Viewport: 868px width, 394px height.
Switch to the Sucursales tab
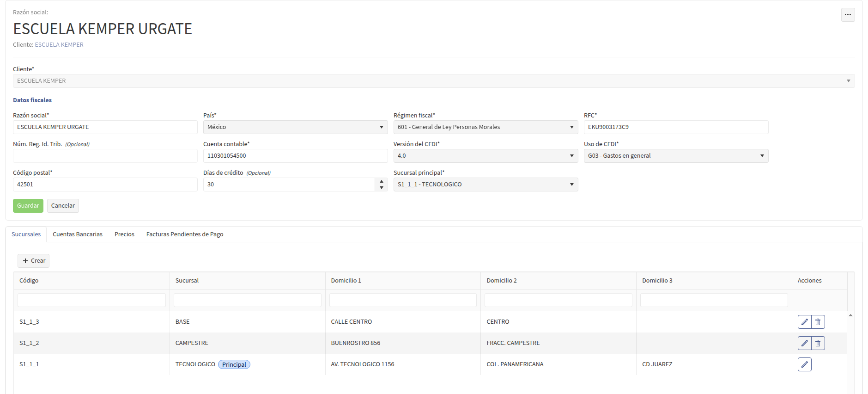26,234
